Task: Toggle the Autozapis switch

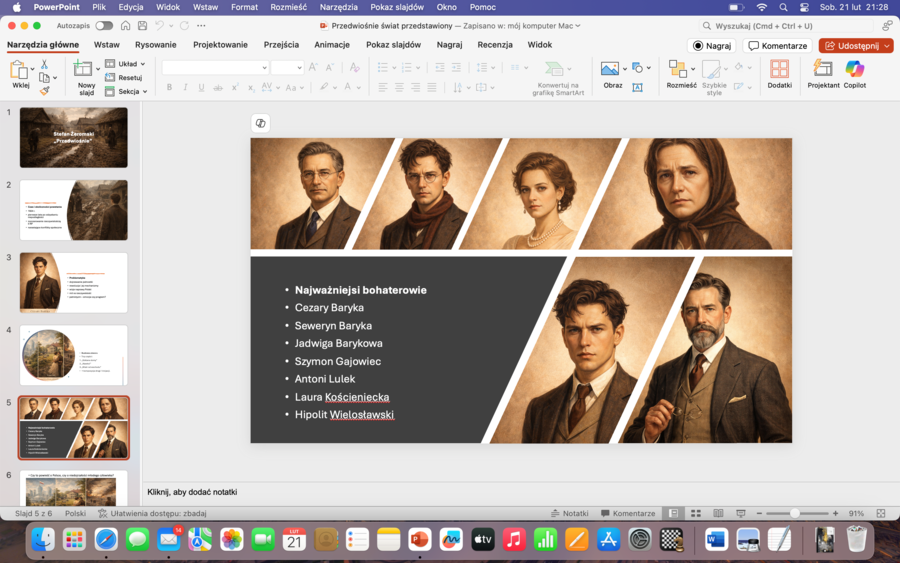Action: click(104, 26)
